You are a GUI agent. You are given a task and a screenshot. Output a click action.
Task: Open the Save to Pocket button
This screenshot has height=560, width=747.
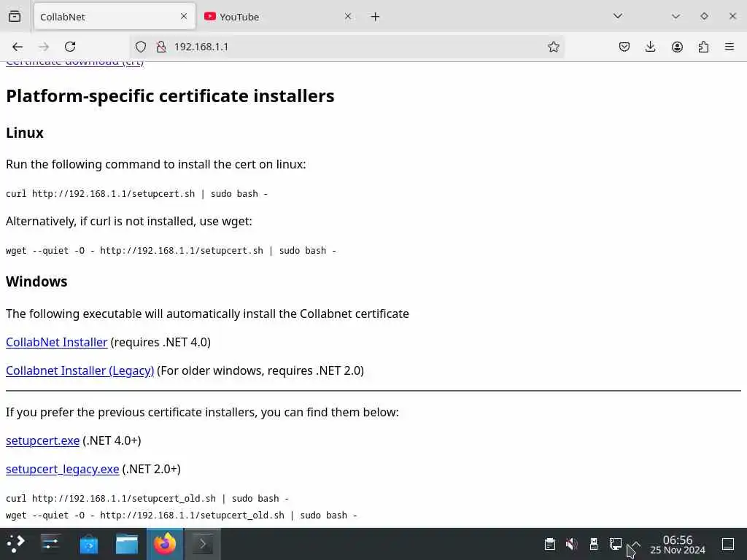[624, 47]
